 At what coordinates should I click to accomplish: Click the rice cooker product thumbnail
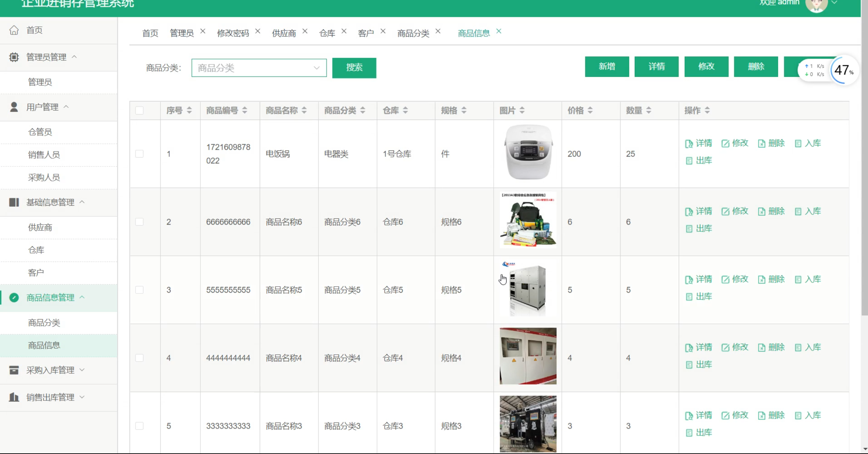[528, 152]
